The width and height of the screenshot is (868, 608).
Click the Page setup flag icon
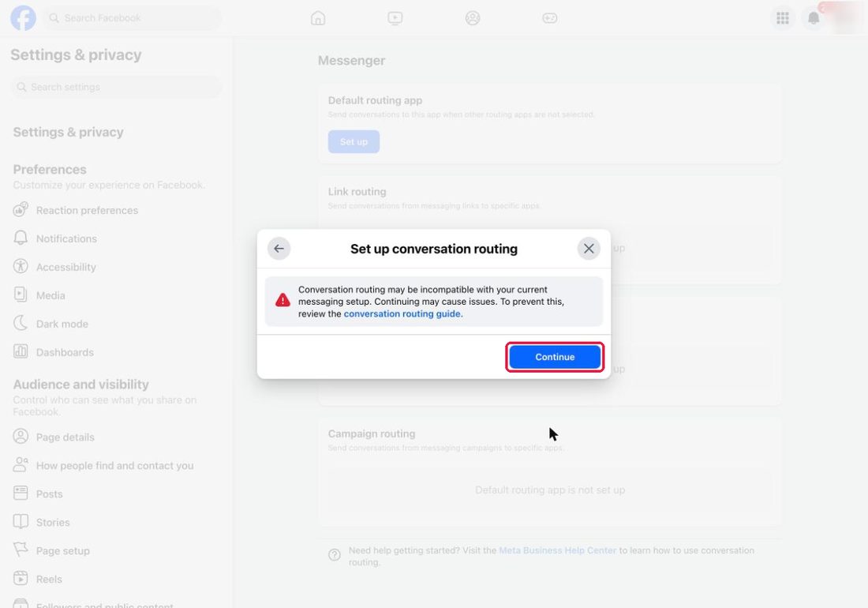click(x=21, y=550)
